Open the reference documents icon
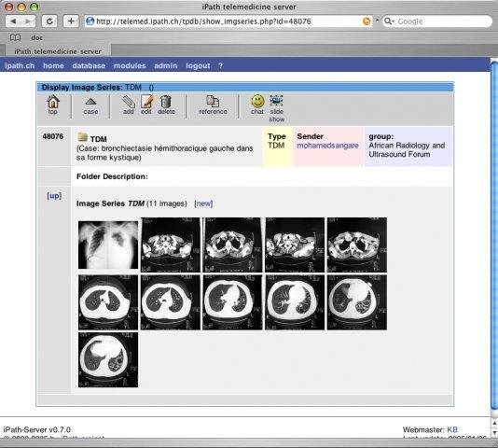This screenshot has width=498, height=448. pos(213,102)
